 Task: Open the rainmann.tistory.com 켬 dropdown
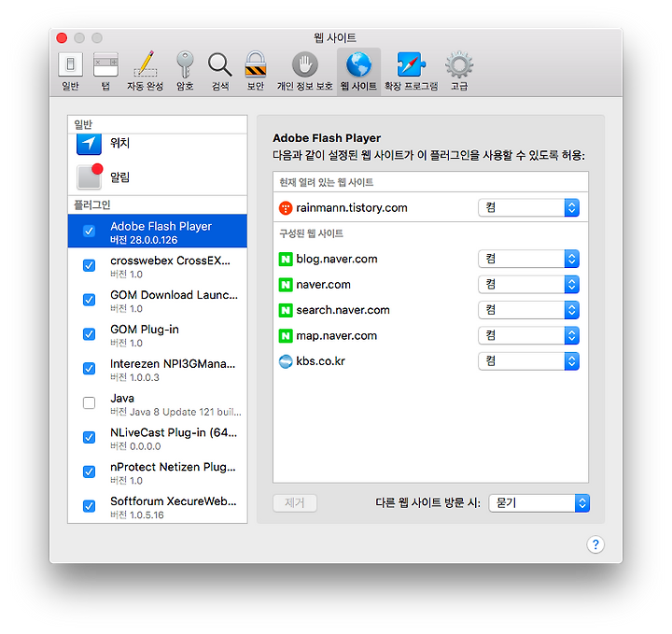click(528, 208)
